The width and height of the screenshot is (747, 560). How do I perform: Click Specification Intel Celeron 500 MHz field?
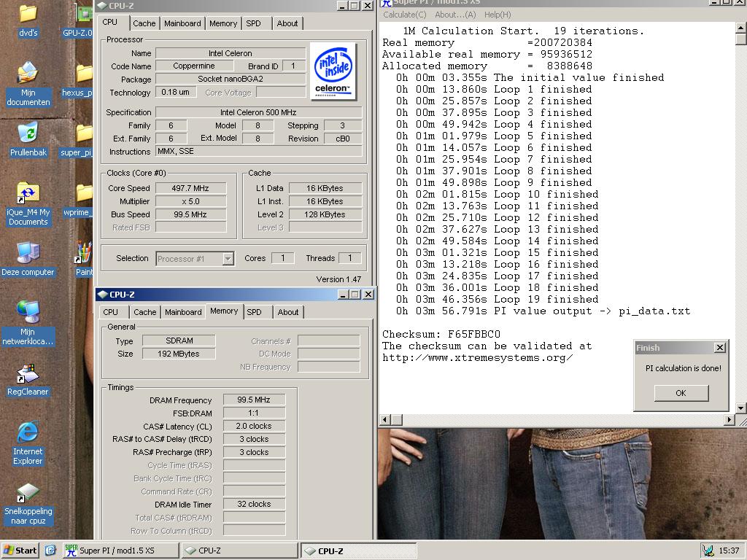[x=258, y=112]
